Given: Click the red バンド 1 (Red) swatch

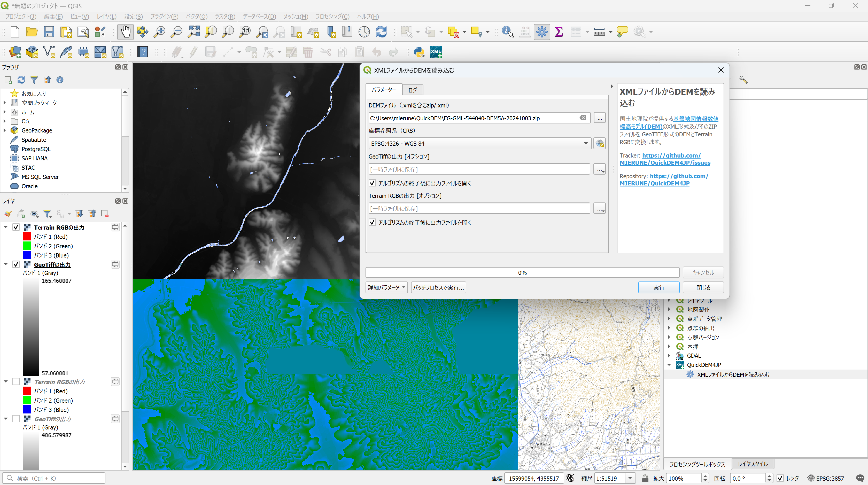Looking at the screenshot, I should (x=27, y=237).
